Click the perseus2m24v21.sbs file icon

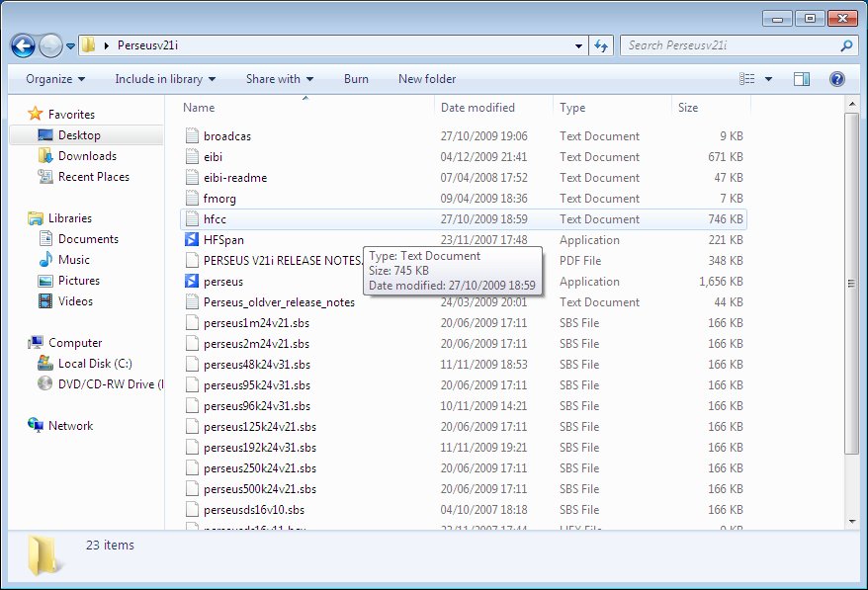coord(192,344)
